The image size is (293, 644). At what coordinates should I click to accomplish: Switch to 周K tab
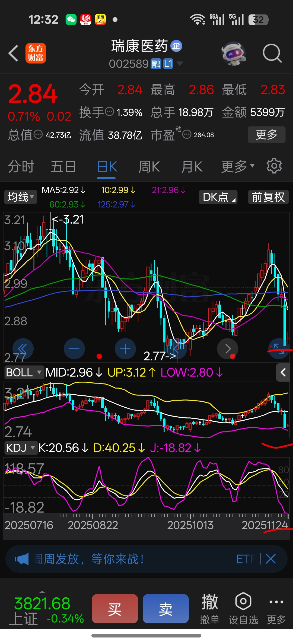click(x=149, y=166)
